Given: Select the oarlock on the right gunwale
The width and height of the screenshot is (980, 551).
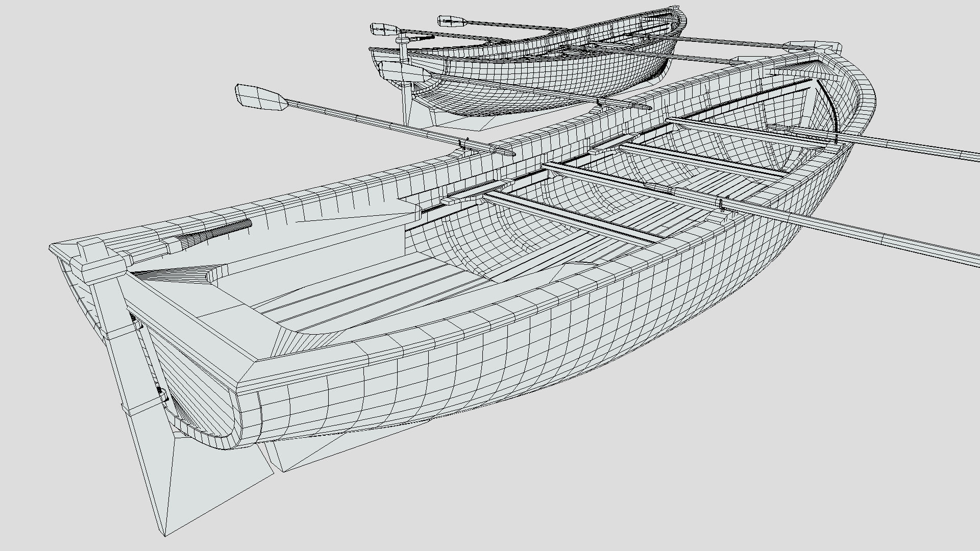Looking at the screenshot, I should pyautogui.click(x=721, y=205).
